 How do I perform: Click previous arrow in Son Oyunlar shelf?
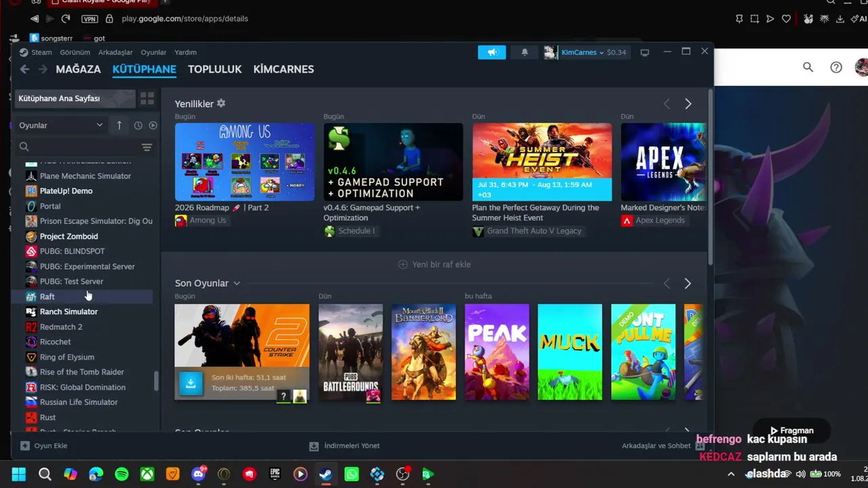tap(667, 283)
